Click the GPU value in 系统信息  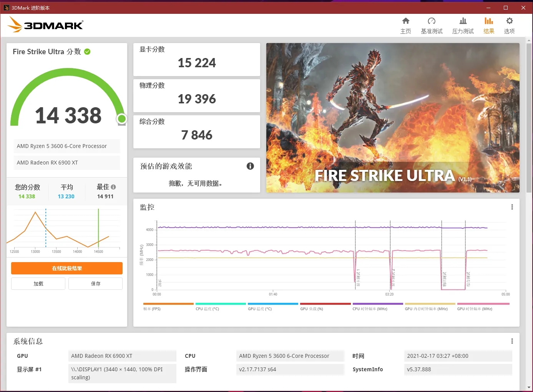pyautogui.click(x=122, y=356)
